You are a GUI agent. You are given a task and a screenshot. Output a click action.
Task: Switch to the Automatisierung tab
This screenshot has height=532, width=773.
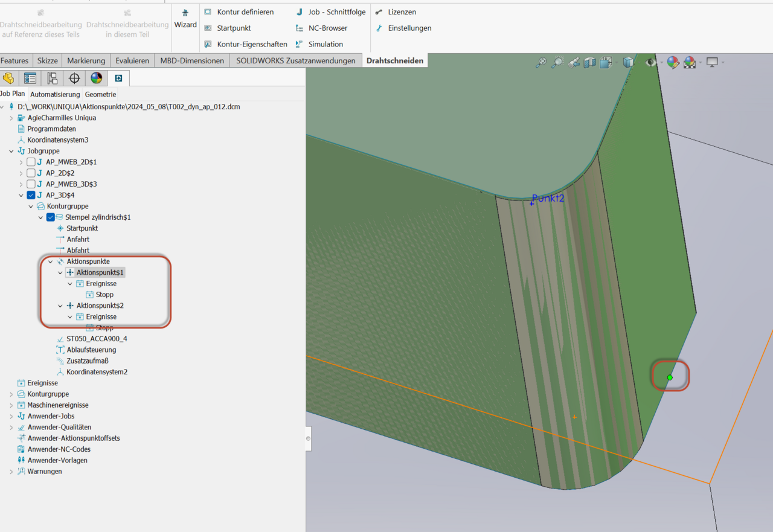tap(55, 94)
